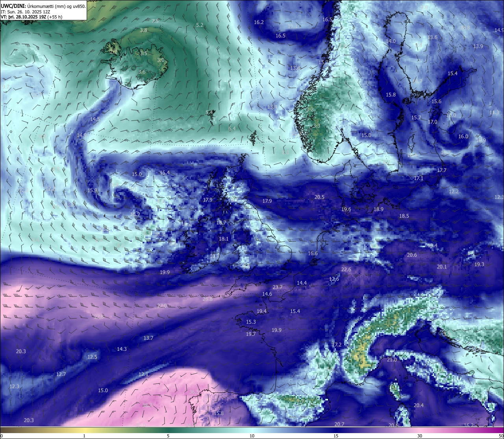Select the 3.0 value over Iceland
Viewport: 504px width, 439px height.
pos(161,60)
